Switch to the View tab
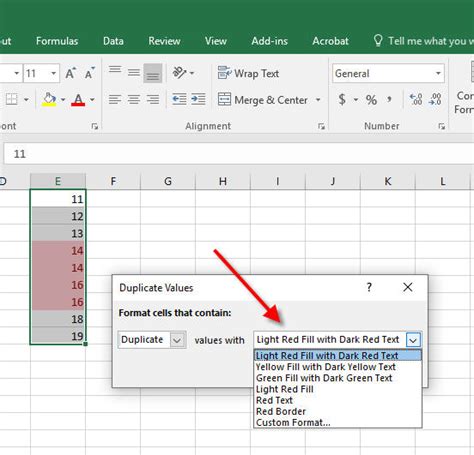474x455 pixels. click(216, 41)
